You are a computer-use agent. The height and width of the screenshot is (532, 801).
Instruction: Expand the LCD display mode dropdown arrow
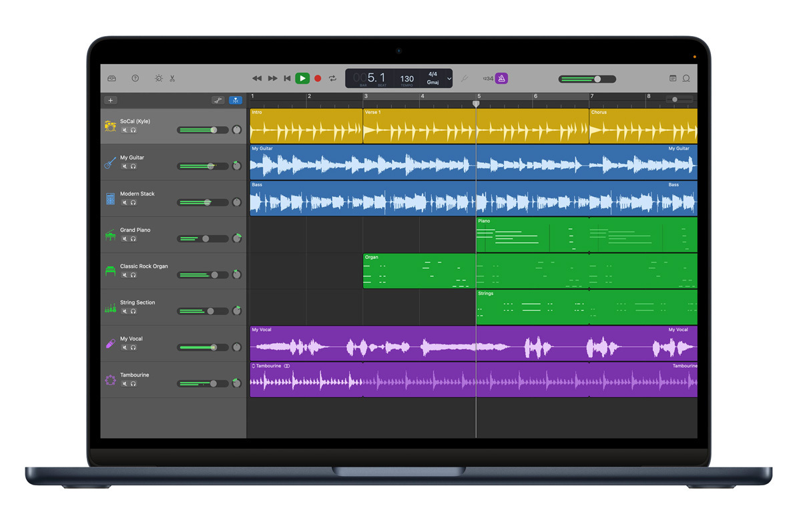[449, 79]
